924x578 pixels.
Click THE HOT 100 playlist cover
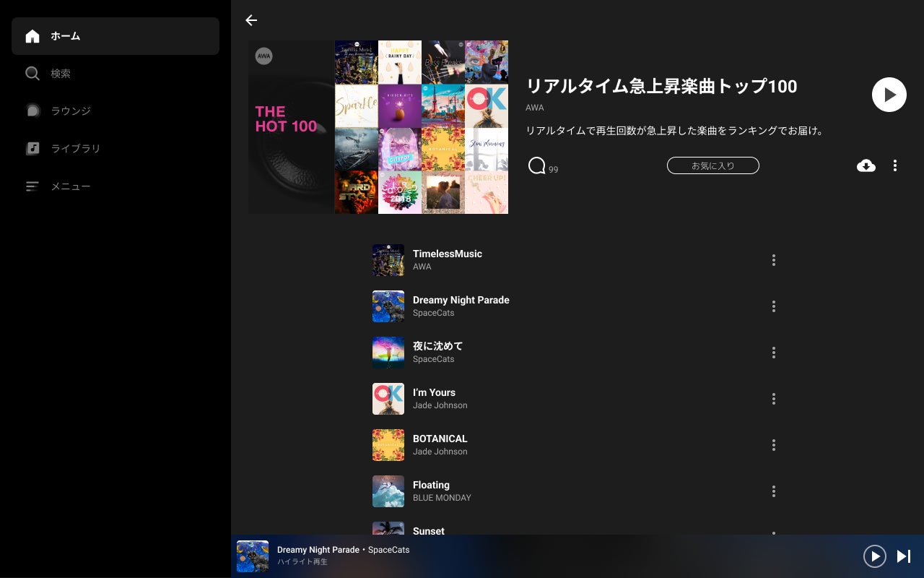click(378, 127)
